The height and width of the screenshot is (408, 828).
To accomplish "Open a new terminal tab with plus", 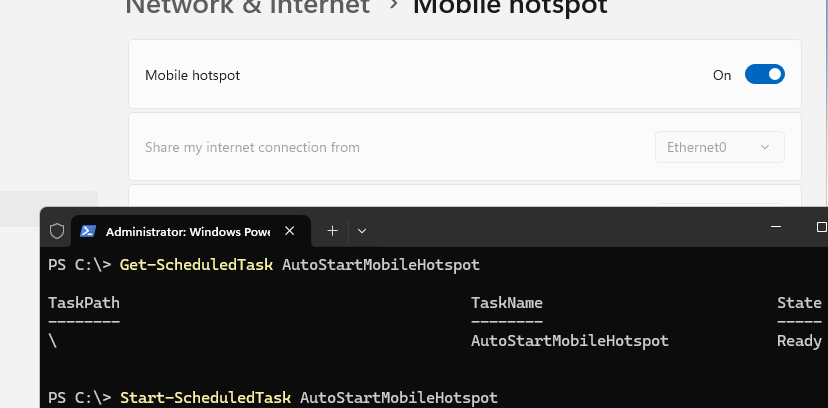I will click(333, 231).
